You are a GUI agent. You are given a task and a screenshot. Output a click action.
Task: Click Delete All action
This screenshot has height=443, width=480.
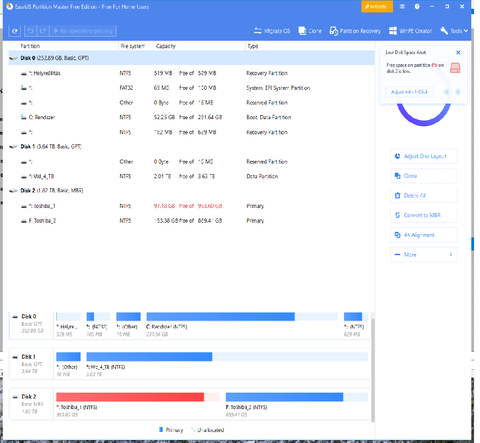coord(424,196)
